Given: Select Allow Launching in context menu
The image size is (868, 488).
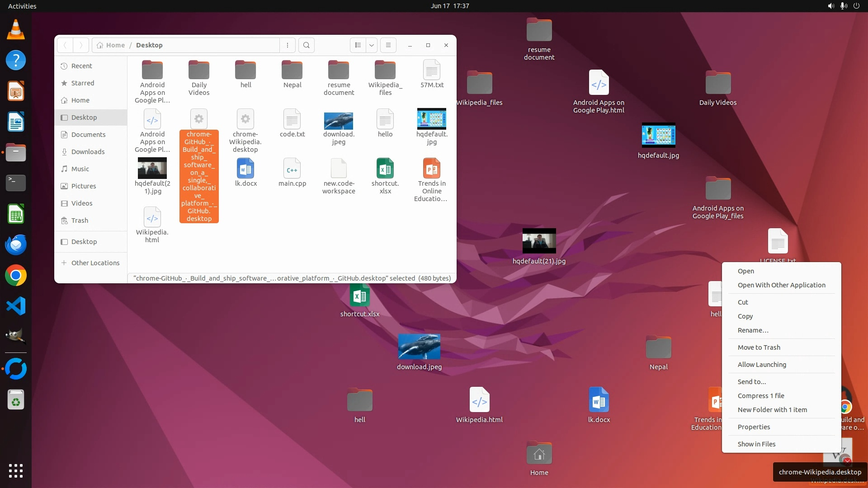Looking at the screenshot, I should click(x=762, y=365).
